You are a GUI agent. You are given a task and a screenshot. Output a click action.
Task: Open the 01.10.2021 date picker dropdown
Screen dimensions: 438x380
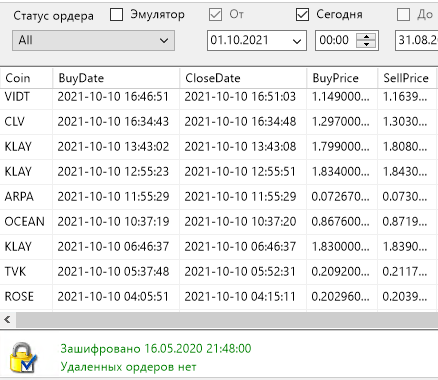point(297,41)
